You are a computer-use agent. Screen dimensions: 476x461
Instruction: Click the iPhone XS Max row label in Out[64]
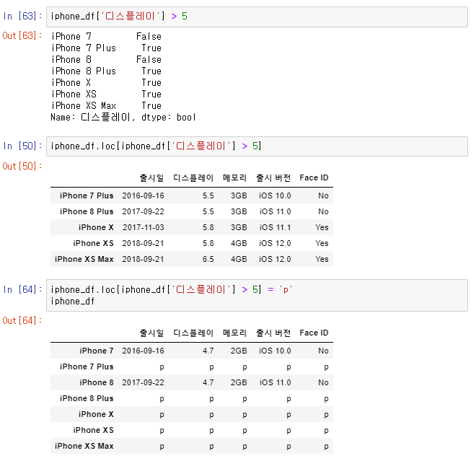coord(84,446)
